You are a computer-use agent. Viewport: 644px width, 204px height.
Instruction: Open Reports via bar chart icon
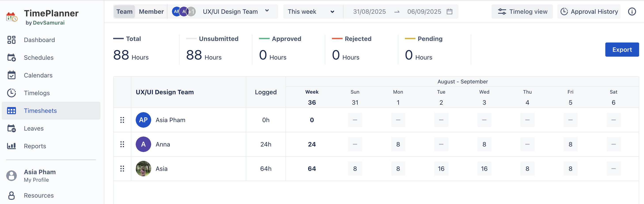coord(11,146)
